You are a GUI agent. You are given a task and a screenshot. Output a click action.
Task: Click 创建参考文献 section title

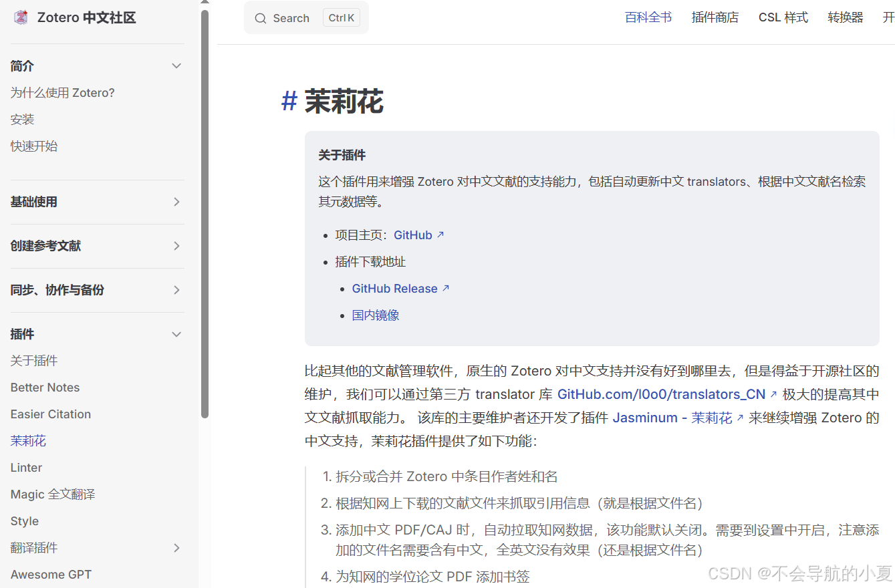point(45,246)
